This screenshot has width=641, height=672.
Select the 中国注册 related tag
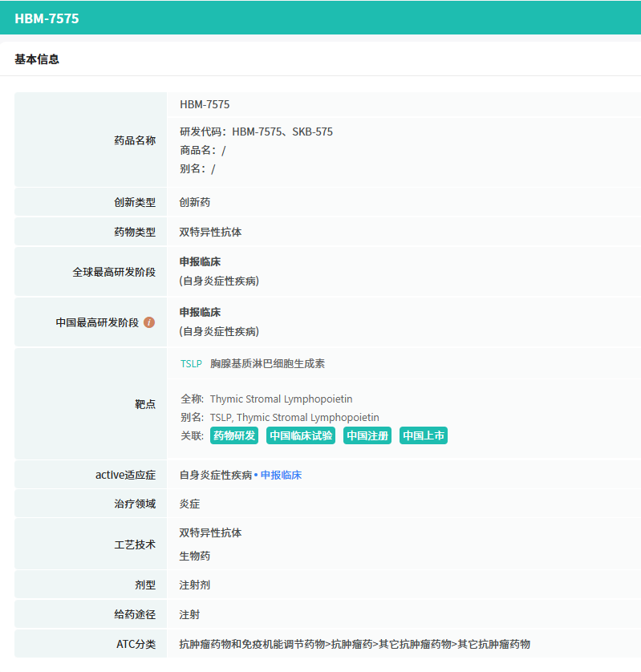(367, 435)
